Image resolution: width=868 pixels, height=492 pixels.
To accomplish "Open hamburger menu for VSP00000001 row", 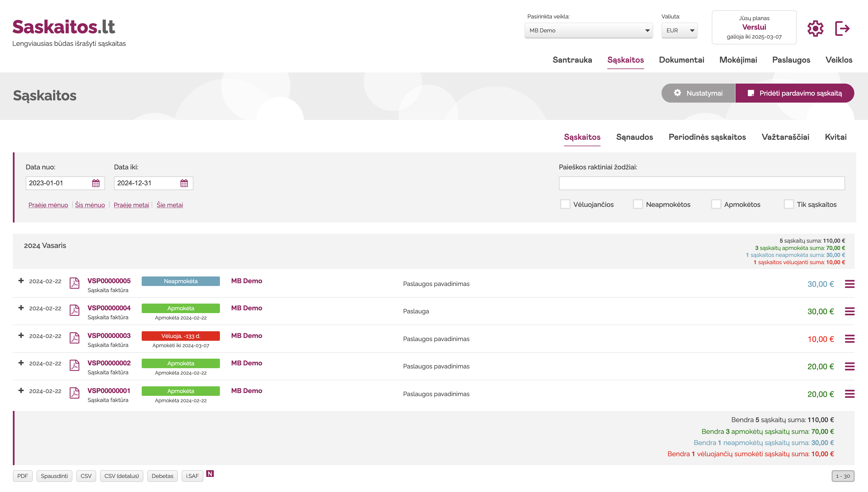I will click(850, 394).
